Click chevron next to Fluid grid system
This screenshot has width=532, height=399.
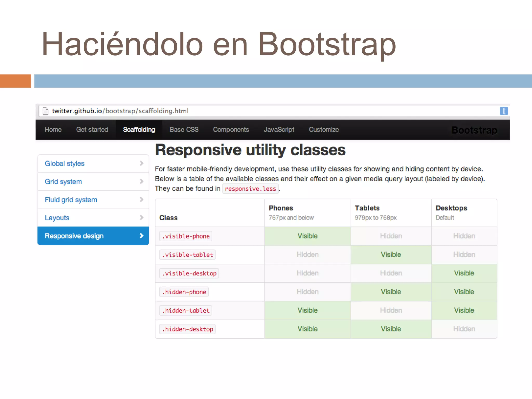click(142, 199)
